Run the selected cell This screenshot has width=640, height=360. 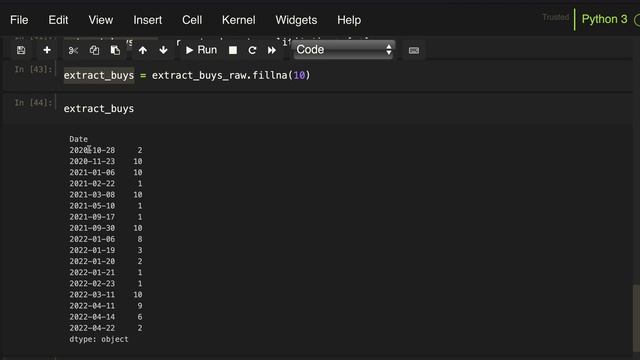point(201,50)
